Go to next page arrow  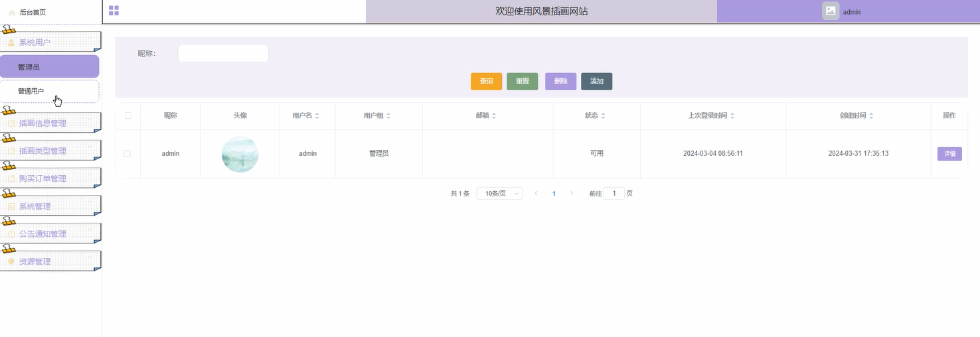(x=572, y=194)
